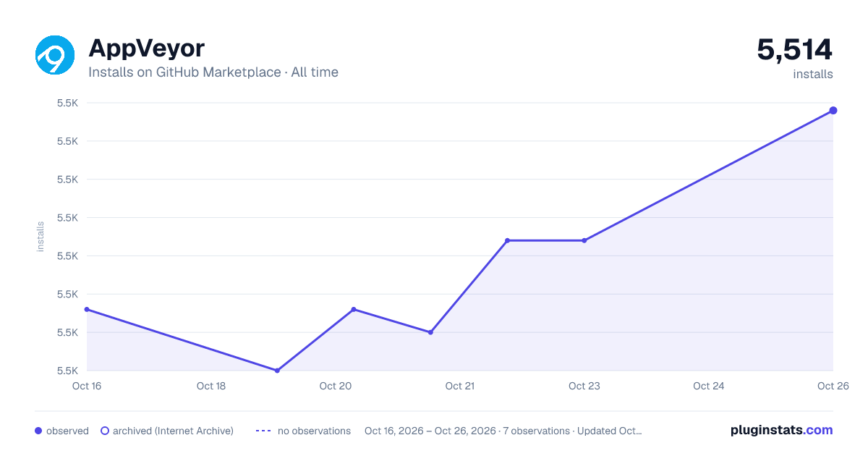
Task: Click the Oct 26 axis label
Action: 832,386
